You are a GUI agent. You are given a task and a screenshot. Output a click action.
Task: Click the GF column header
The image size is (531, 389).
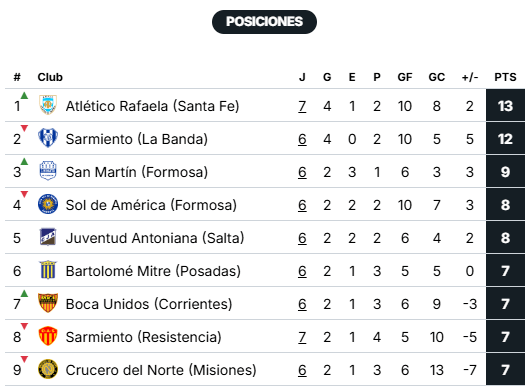click(x=405, y=77)
